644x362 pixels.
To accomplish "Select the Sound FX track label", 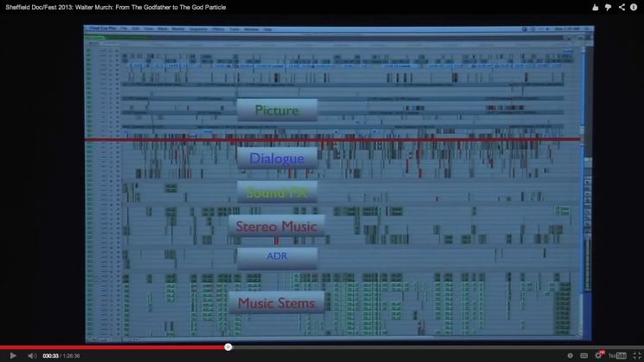I will tap(276, 192).
